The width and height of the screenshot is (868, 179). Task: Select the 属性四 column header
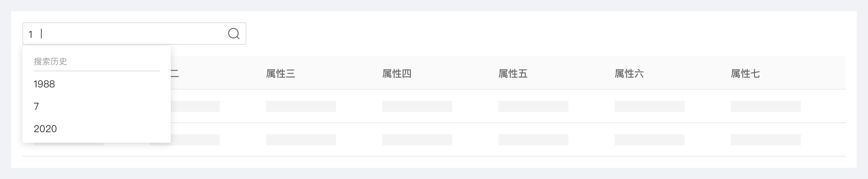tap(397, 74)
